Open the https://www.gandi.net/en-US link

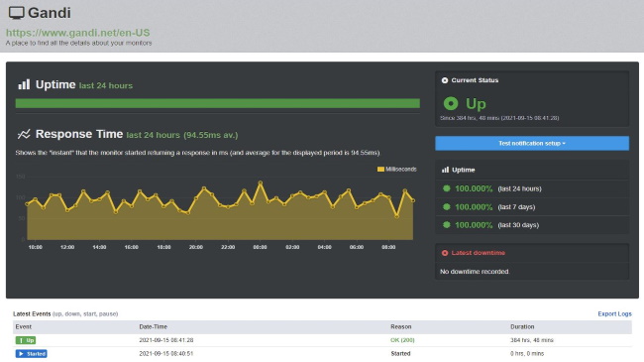[77, 33]
